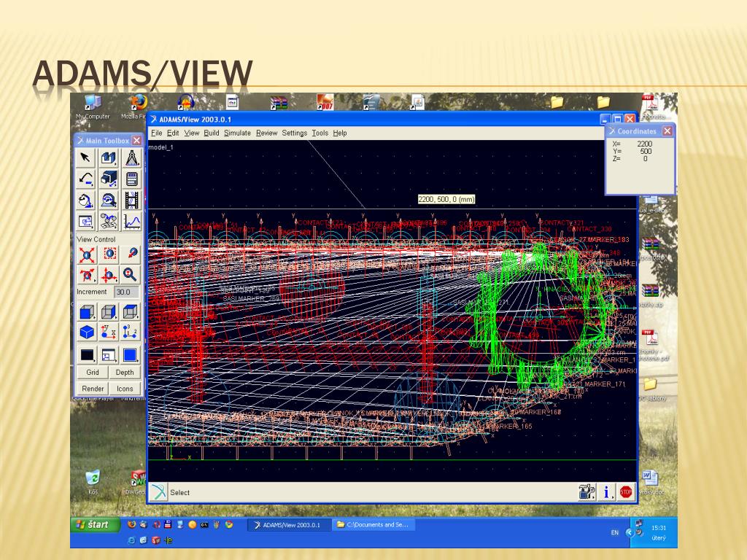
Task: Open the joint connector tool
Action: [x=109, y=179]
